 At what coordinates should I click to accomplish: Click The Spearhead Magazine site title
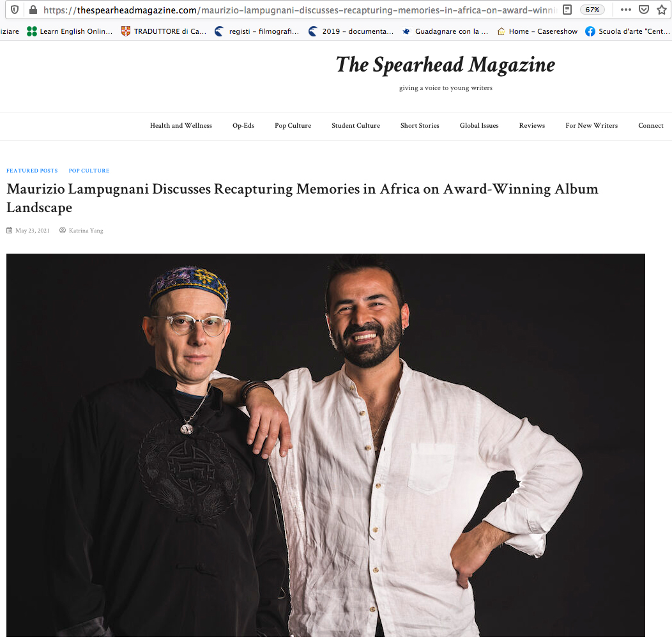[x=445, y=65]
